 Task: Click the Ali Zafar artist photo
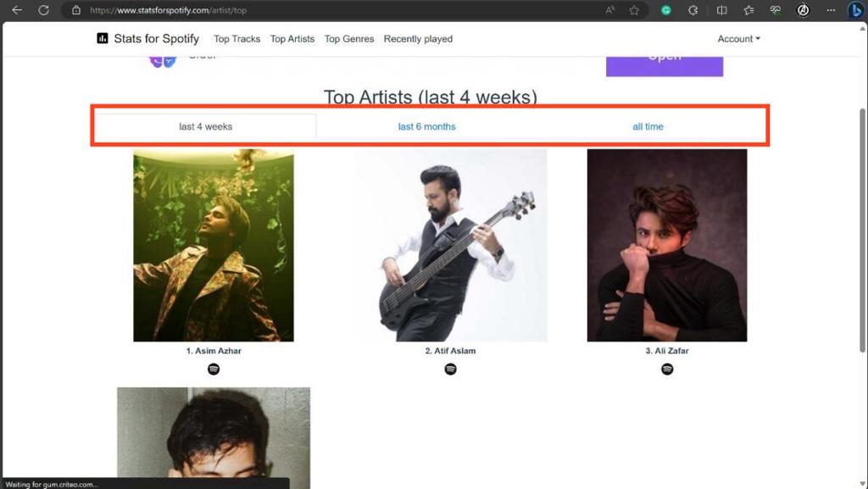pyautogui.click(x=667, y=245)
